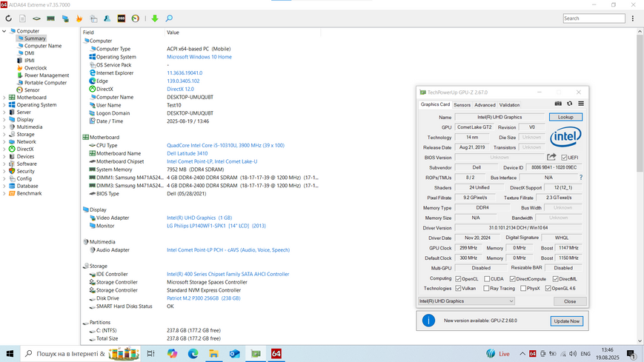Click the Lookup button in GPU-Z
644x362 pixels.
[x=565, y=117]
